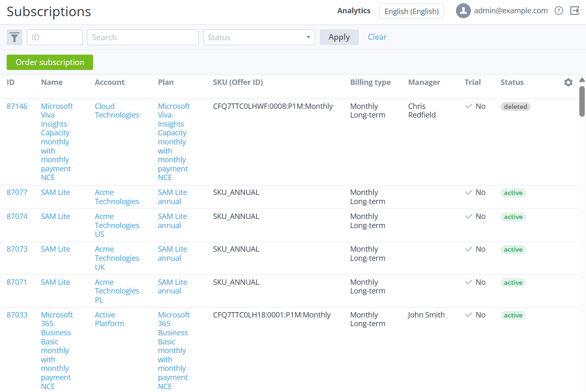Click scroll up arrow of the table

(x=582, y=80)
